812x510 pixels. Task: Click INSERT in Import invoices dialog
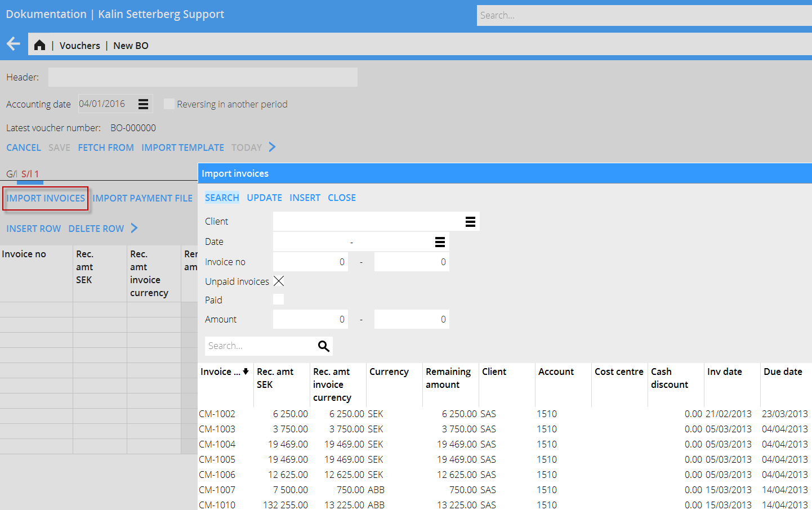pos(305,198)
